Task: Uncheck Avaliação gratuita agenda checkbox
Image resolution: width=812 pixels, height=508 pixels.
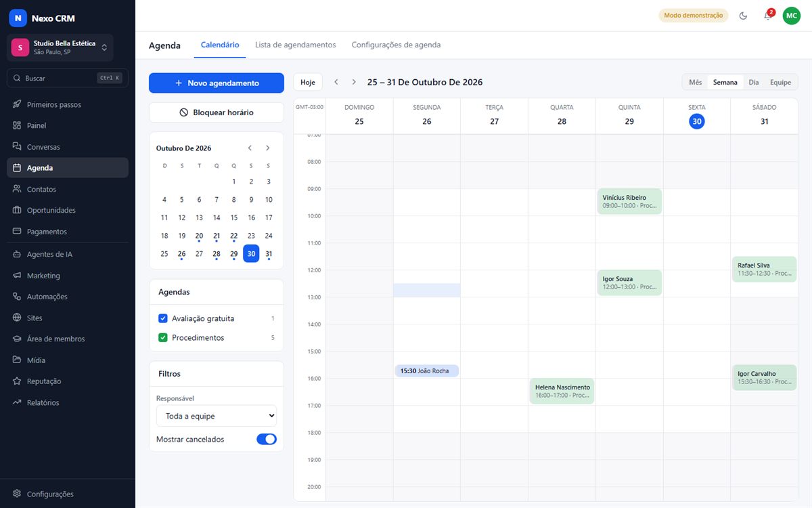Action: 162,318
